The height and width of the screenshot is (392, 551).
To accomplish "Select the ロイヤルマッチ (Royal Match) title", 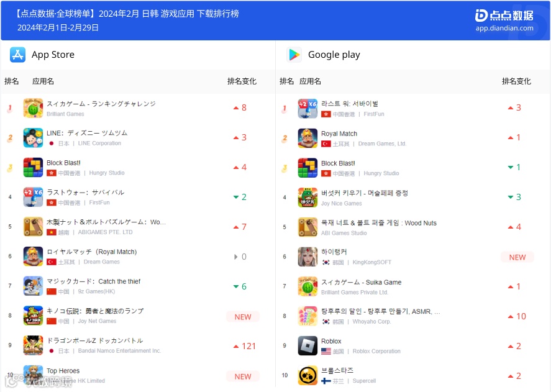I will 92,252.
